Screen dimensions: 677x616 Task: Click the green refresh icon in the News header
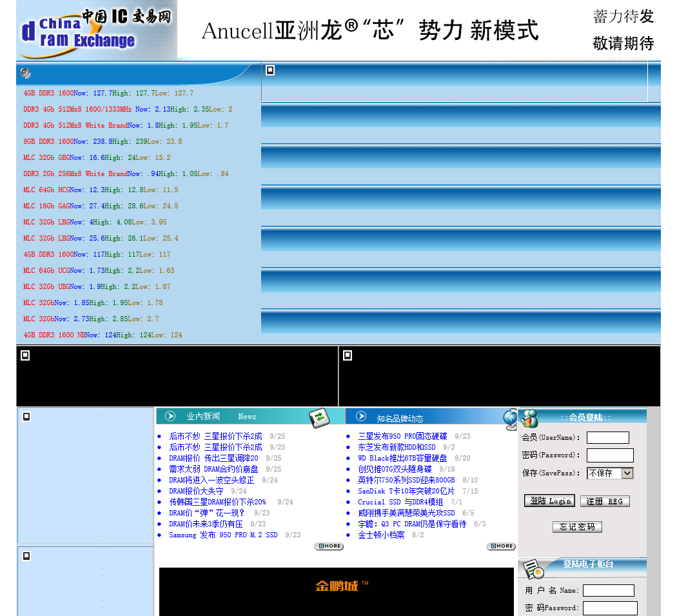pyautogui.click(x=319, y=418)
